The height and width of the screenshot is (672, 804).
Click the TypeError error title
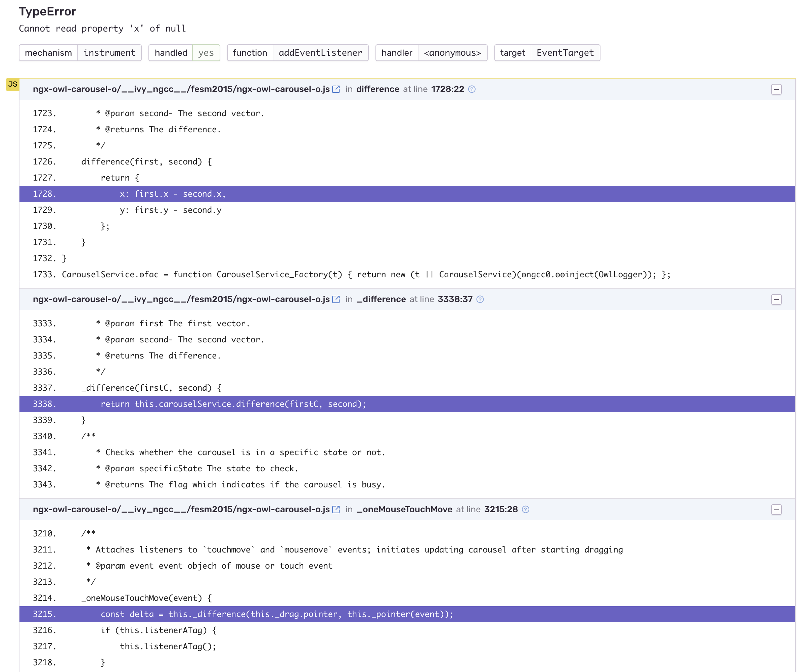point(47,11)
